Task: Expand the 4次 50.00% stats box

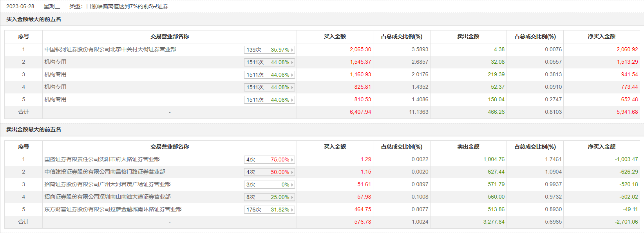Action: pos(292,172)
